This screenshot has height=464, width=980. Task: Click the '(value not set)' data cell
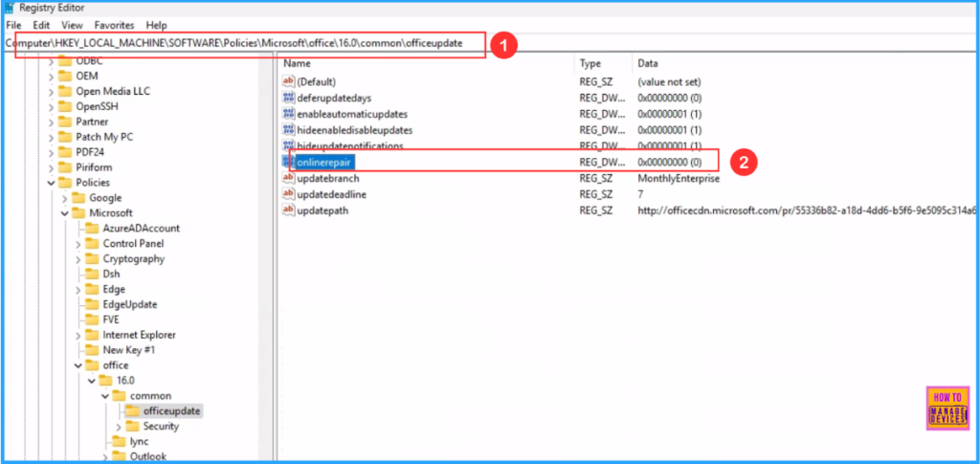point(669,82)
